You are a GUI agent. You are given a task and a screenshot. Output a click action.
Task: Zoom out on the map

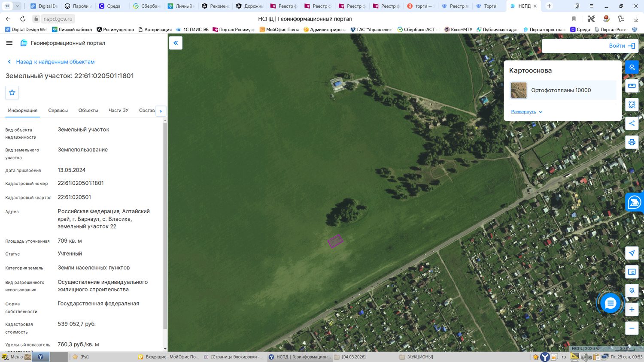point(632,328)
